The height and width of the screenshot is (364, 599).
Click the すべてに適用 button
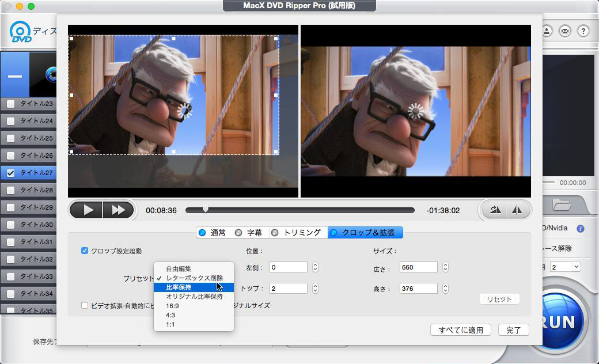pyautogui.click(x=461, y=330)
